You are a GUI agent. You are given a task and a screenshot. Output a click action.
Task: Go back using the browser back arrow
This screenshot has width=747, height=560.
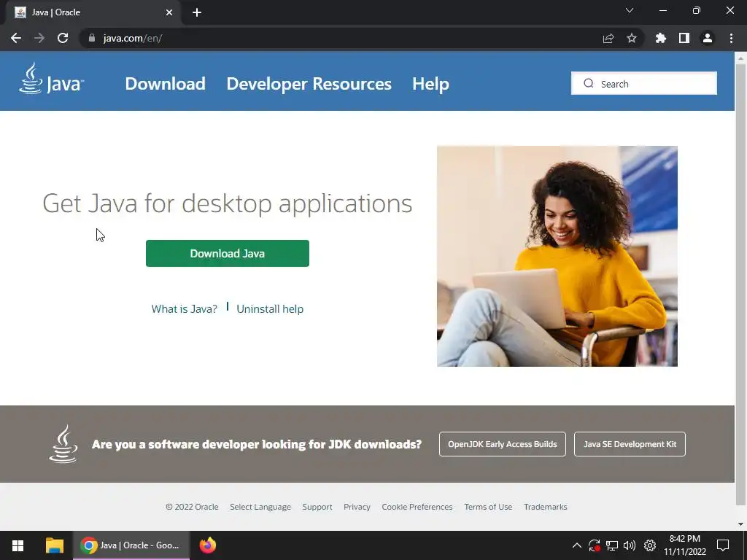tap(16, 38)
